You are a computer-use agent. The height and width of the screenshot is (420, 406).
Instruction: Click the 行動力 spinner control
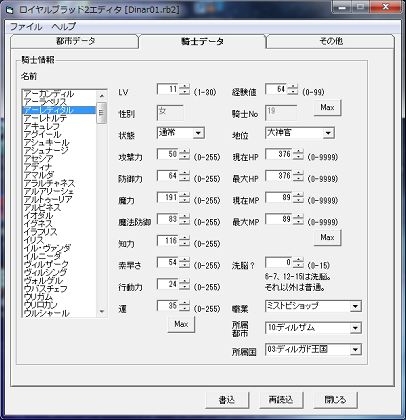click(x=184, y=284)
